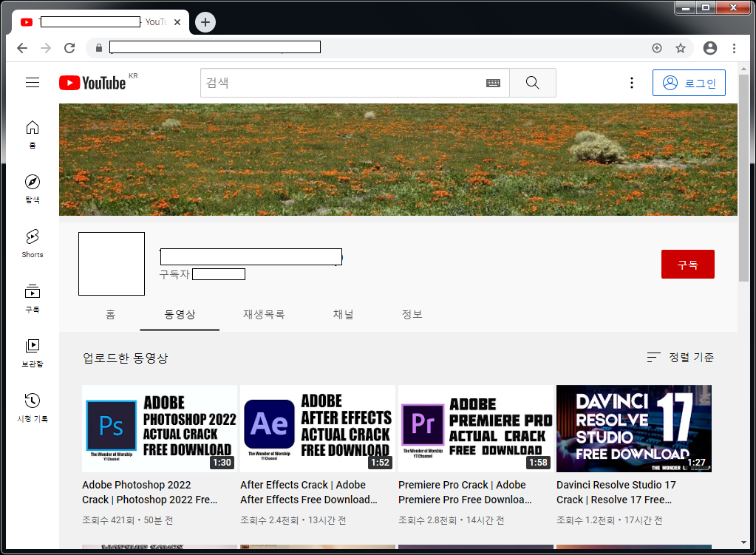
Task: Click the page vertical scrollbar thumb
Action: (743, 177)
